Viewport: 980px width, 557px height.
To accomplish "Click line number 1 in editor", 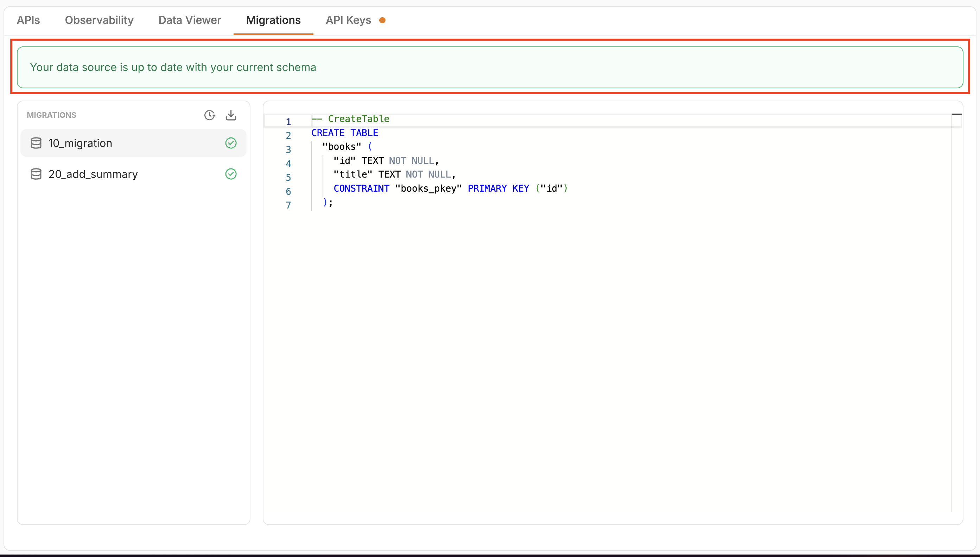I will [288, 122].
